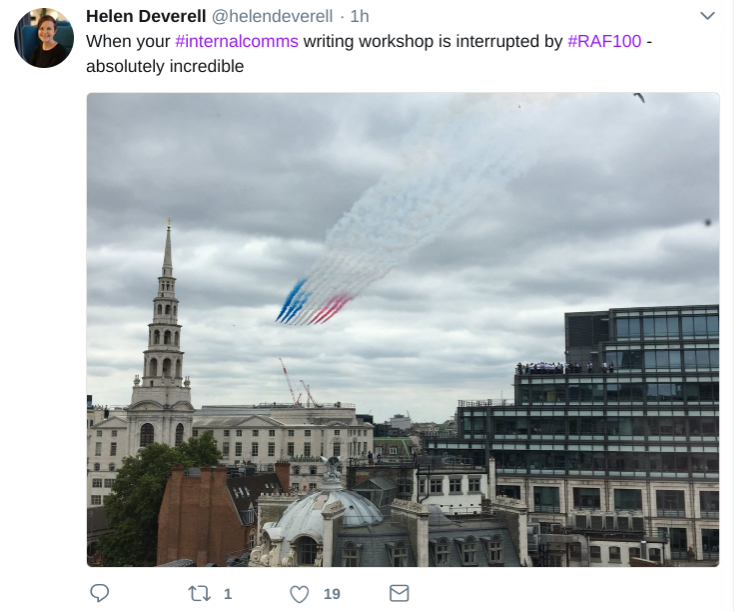
Task: Open the tweet options chevron menu
Action: (707, 16)
